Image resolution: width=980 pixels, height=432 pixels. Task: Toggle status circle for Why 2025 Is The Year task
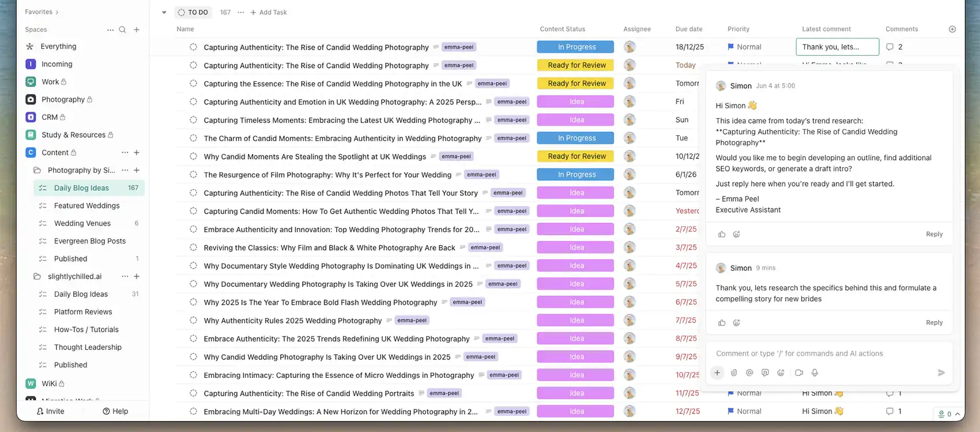click(193, 302)
